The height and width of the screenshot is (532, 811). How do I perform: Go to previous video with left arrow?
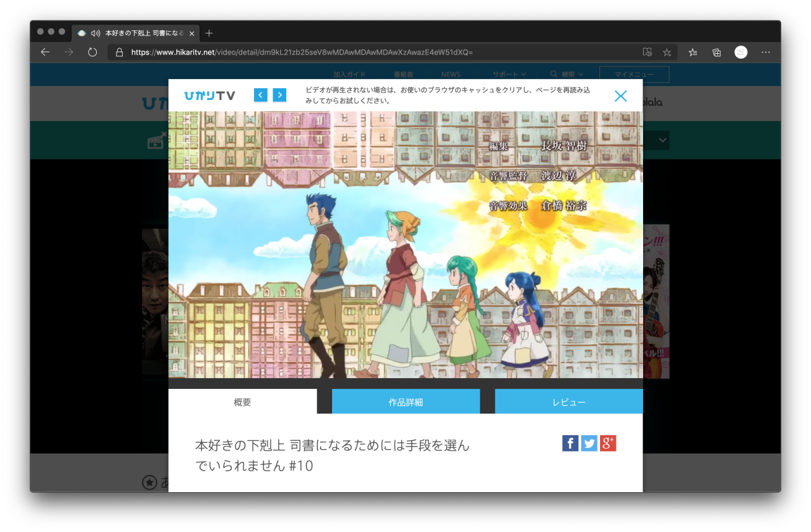coord(260,95)
